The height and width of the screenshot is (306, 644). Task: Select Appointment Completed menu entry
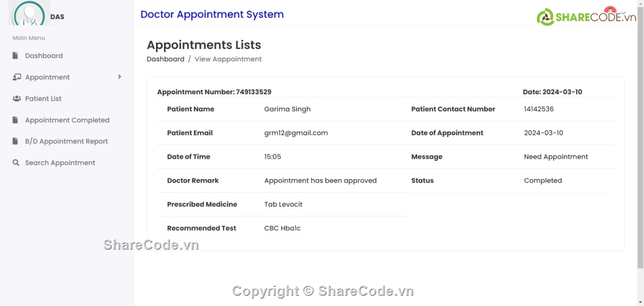tap(67, 120)
